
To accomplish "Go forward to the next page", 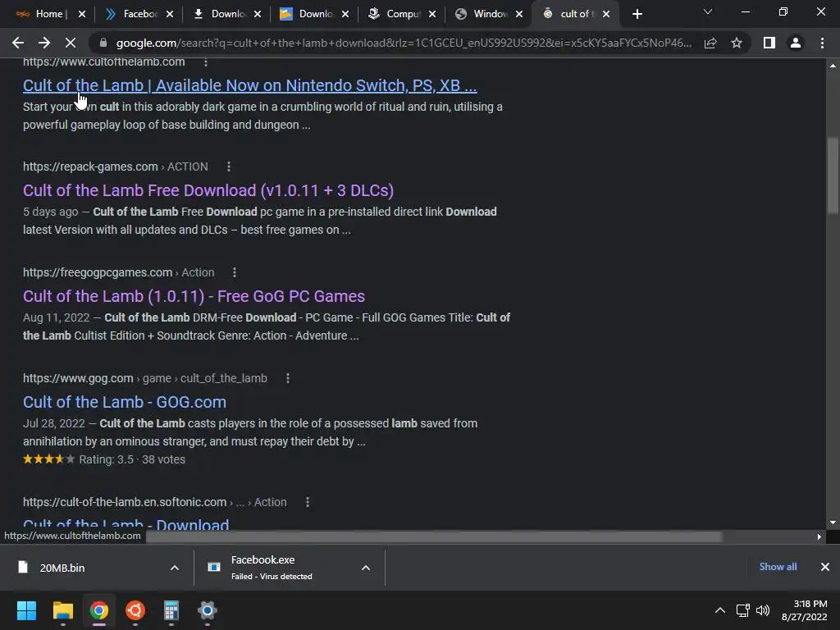I will [x=44, y=43].
